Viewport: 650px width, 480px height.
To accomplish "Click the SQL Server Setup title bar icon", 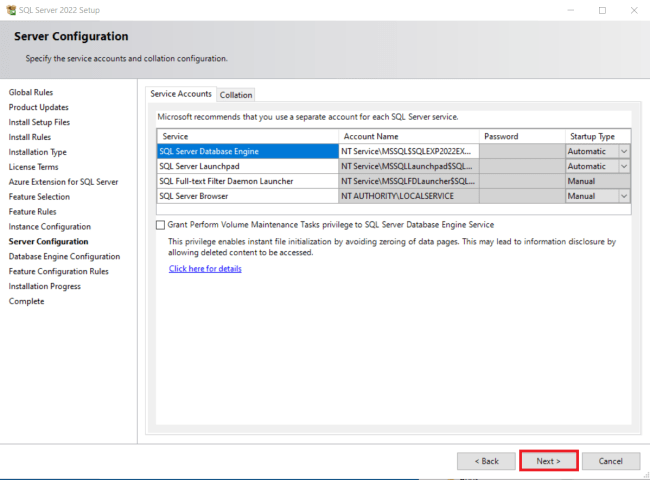I will pos(11,10).
